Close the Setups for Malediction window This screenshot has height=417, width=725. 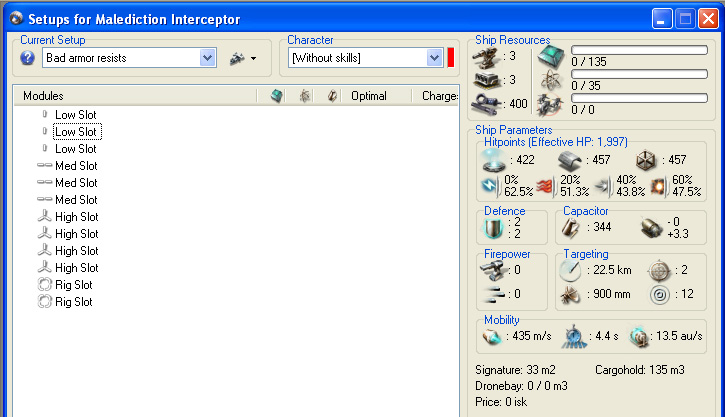tap(708, 19)
